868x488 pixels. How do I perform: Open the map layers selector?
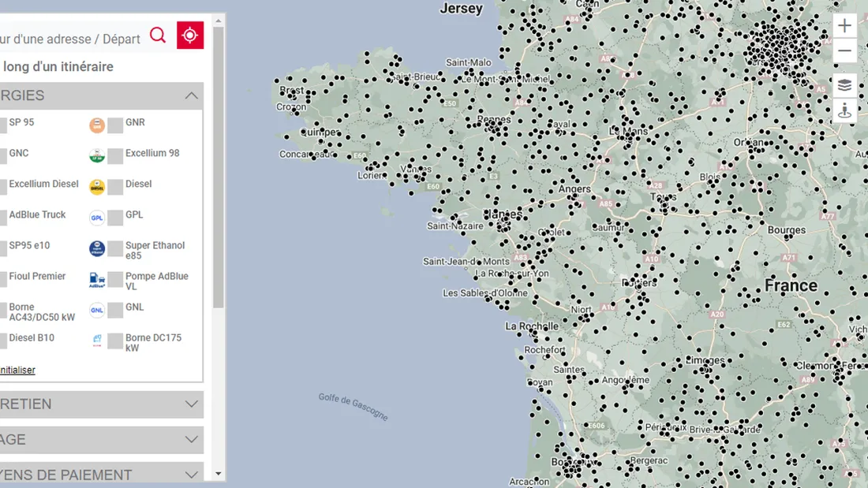[x=844, y=85]
